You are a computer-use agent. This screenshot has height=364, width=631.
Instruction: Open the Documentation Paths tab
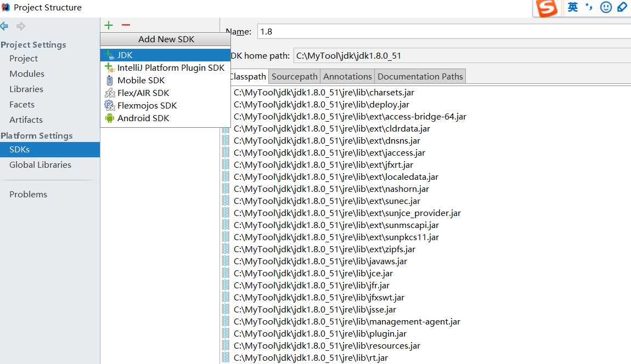click(420, 76)
